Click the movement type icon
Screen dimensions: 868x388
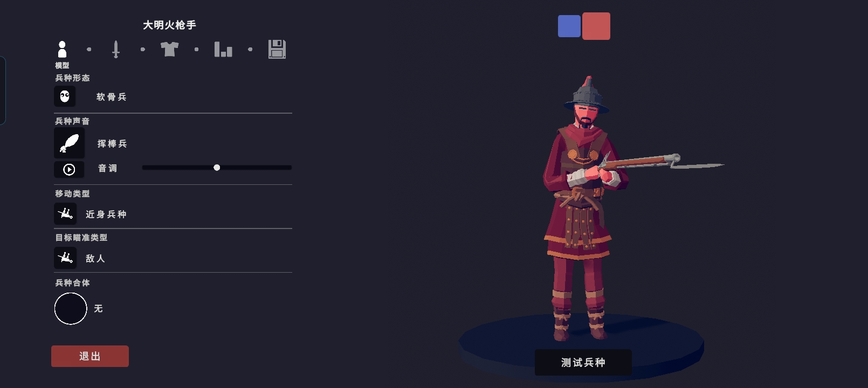(x=65, y=214)
